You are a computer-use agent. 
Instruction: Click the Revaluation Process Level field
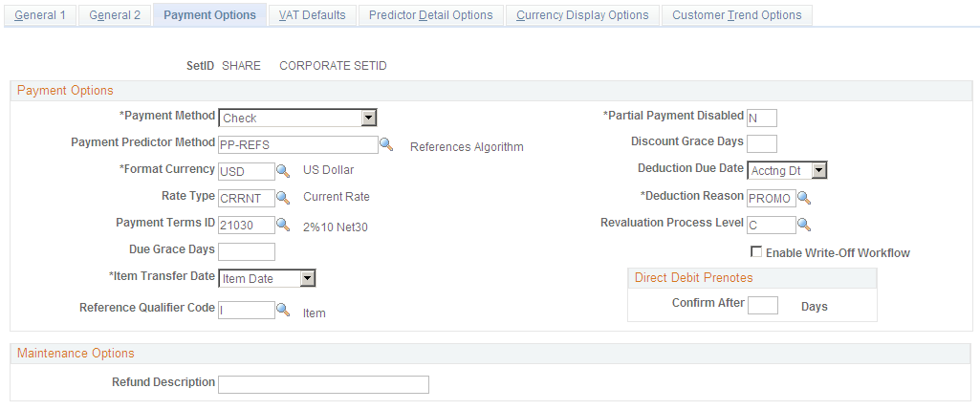[x=772, y=225]
